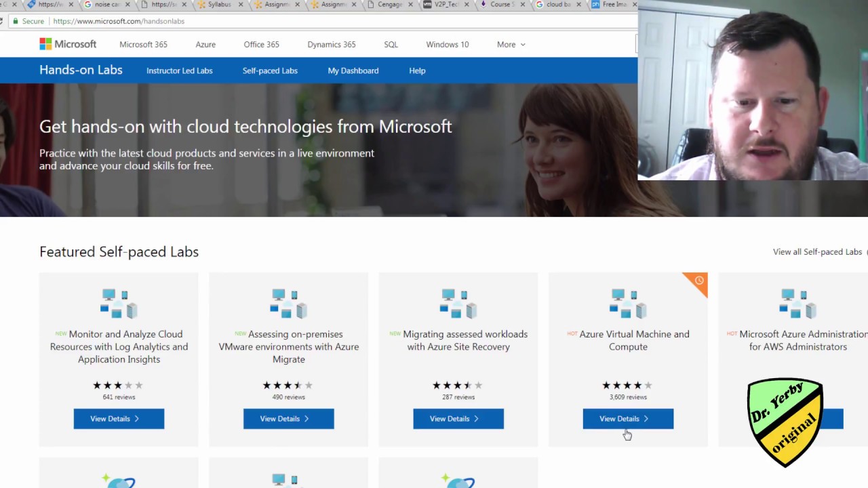View Details for Assessing on-premises VMware lab

[289, 419]
